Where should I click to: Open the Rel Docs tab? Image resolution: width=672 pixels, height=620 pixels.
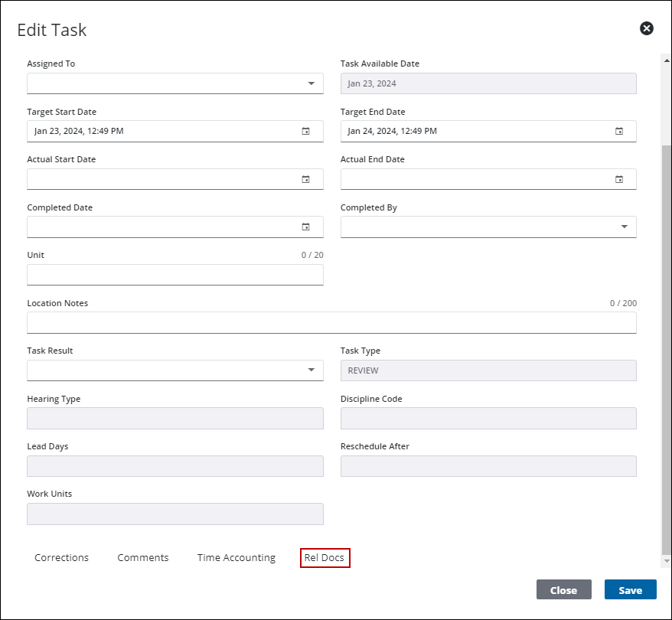pyautogui.click(x=325, y=558)
